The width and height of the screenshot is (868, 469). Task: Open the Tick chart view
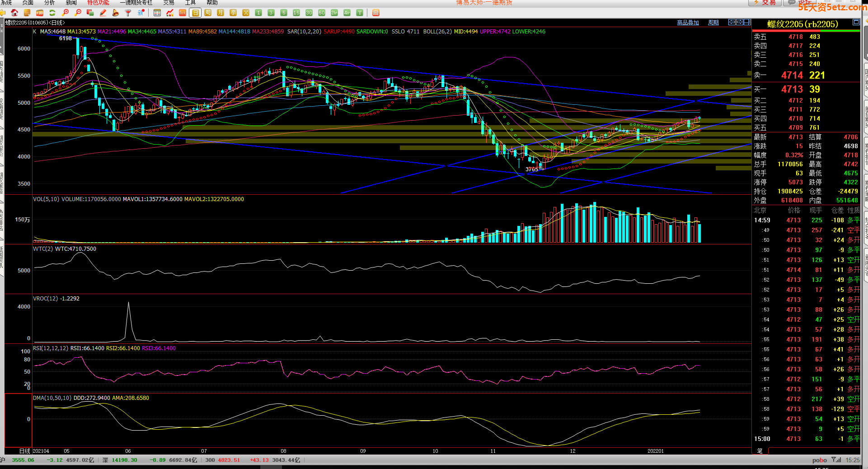pyautogui.click(x=183, y=13)
